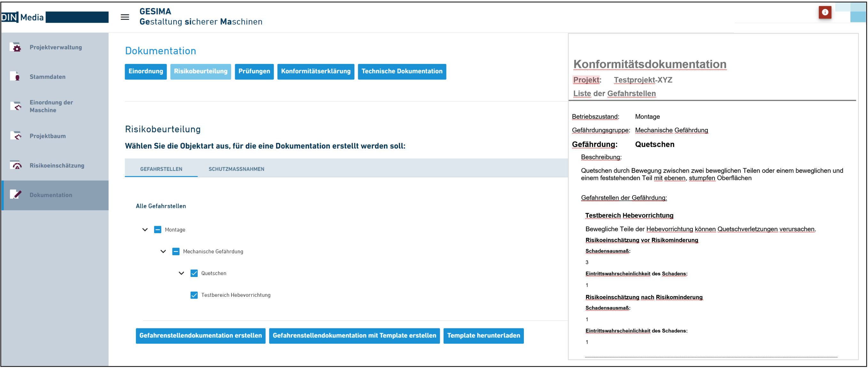
Task: Click the Stammdaten sidebar icon
Action: click(x=15, y=76)
